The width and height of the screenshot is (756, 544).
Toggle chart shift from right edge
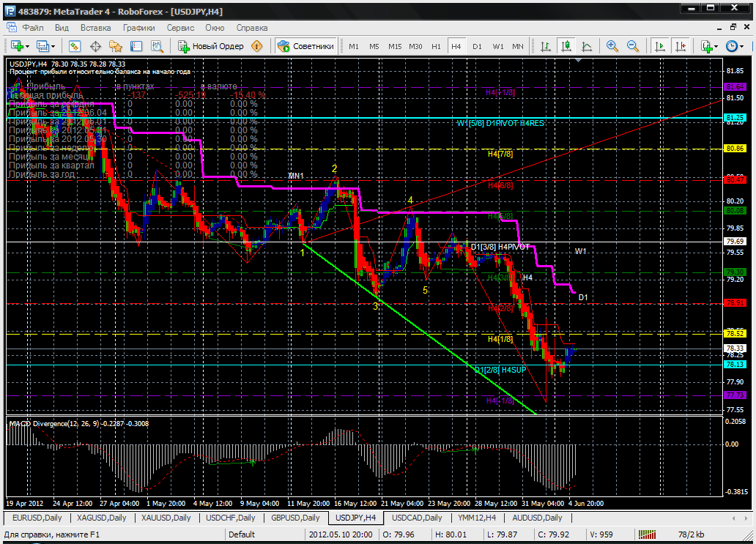[681, 46]
